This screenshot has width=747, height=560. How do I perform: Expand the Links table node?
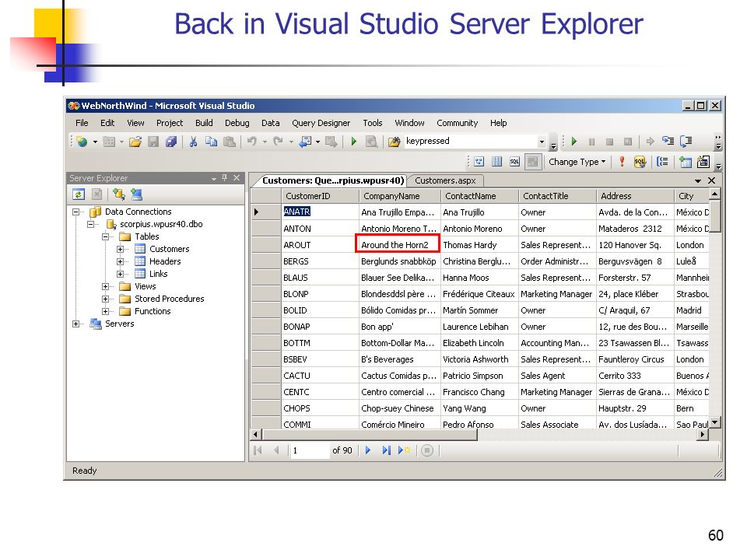point(120,274)
